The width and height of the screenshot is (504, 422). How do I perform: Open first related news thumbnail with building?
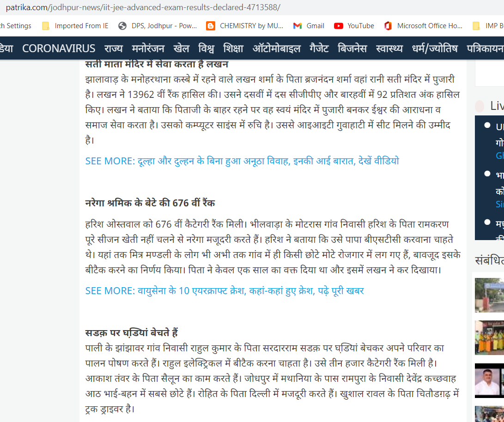[x=489, y=295]
